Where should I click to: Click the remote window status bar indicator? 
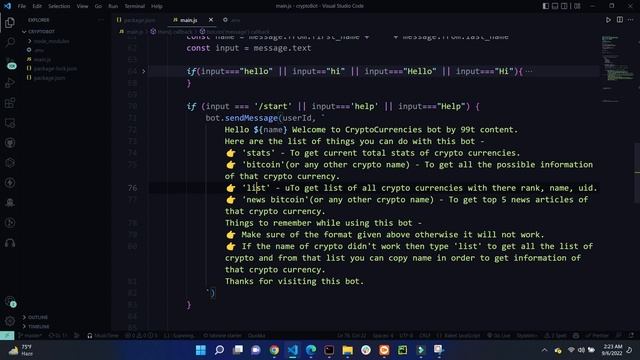coord(7,336)
